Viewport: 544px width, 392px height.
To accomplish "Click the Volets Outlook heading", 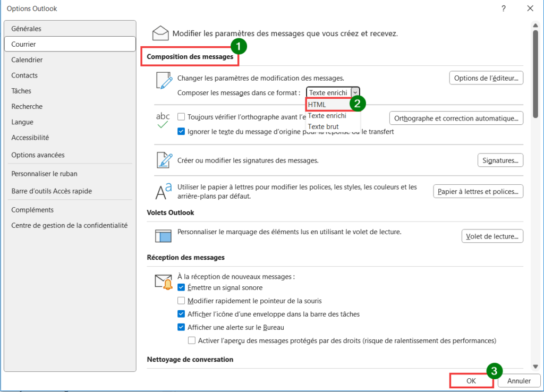I will pos(171,212).
